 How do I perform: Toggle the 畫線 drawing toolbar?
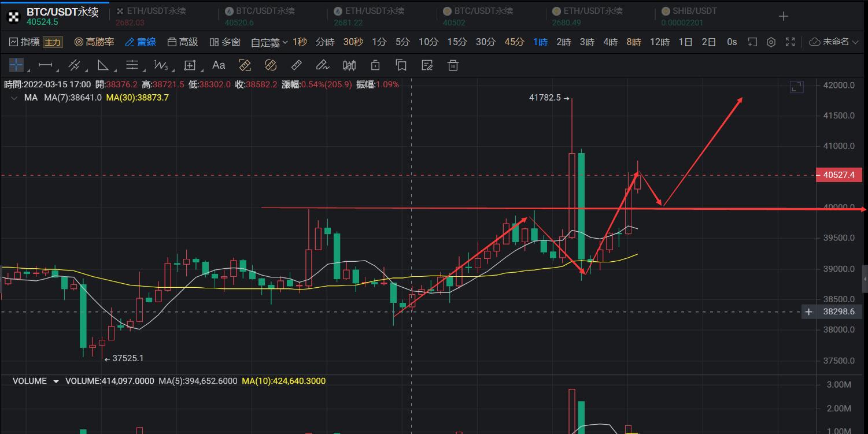[141, 42]
